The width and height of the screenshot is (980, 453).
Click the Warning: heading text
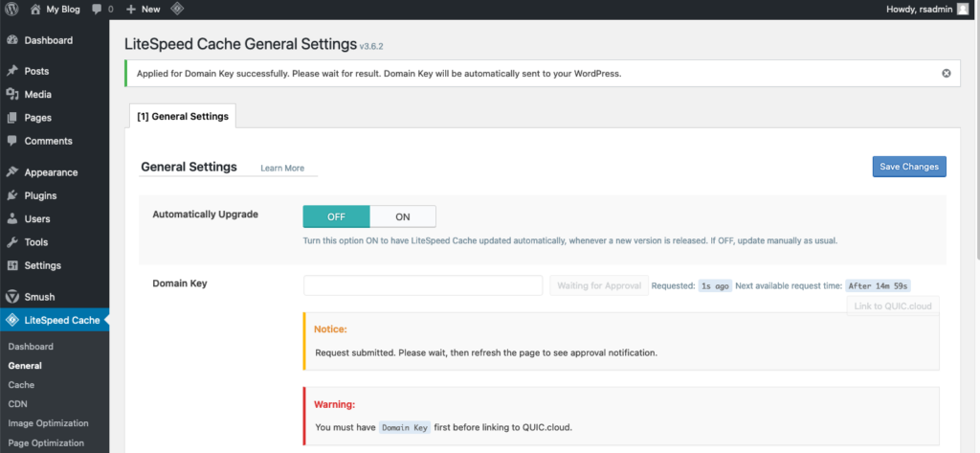[334, 404]
